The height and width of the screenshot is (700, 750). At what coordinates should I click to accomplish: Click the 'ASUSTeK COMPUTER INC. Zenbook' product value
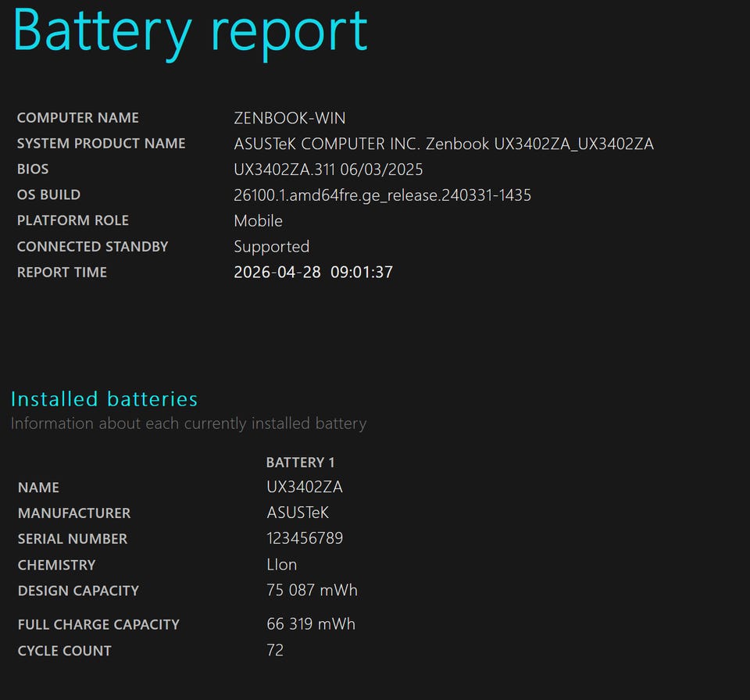pos(444,144)
